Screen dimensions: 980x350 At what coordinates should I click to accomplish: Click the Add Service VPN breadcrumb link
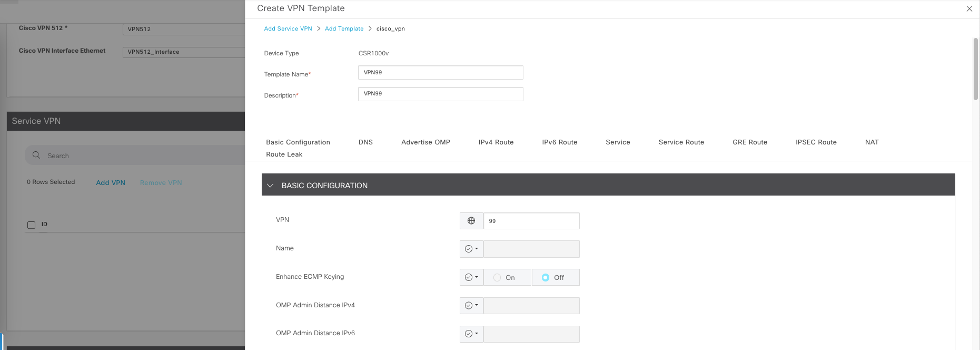pyautogui.click(x=288, y=28)
